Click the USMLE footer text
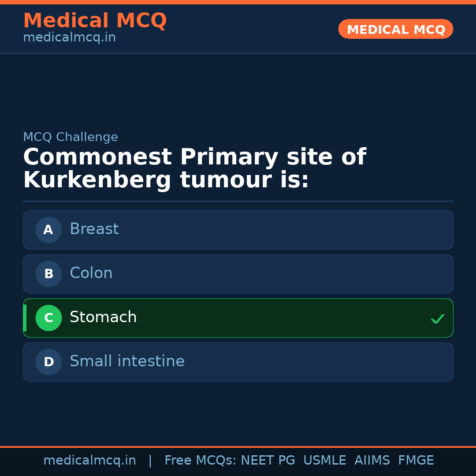The image size is (476, 476). 324,461
